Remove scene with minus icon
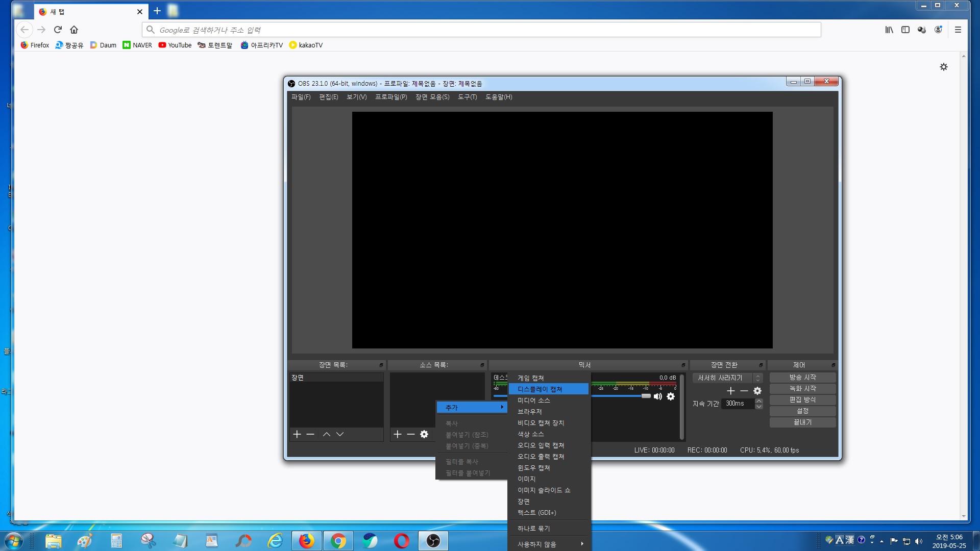This screenshot has height=551, width=980. [x=310, y=434]
